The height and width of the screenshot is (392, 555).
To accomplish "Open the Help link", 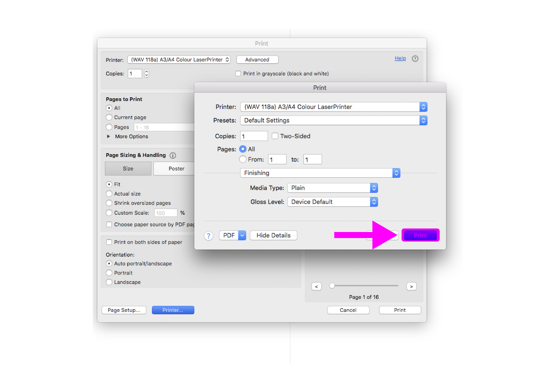I will [400, 58].
